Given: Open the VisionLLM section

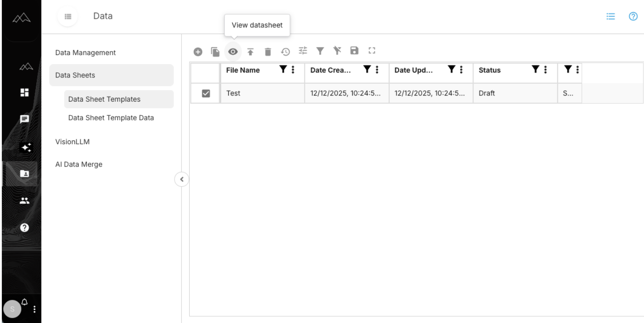Looking at the screenshot, I should tap(72, 142).
